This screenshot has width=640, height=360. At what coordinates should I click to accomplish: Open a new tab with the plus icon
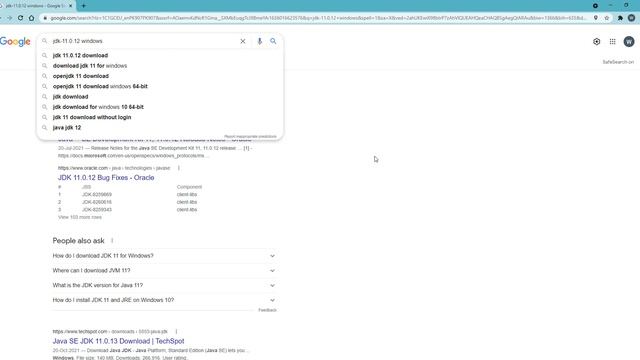click(x=83, y=6)
